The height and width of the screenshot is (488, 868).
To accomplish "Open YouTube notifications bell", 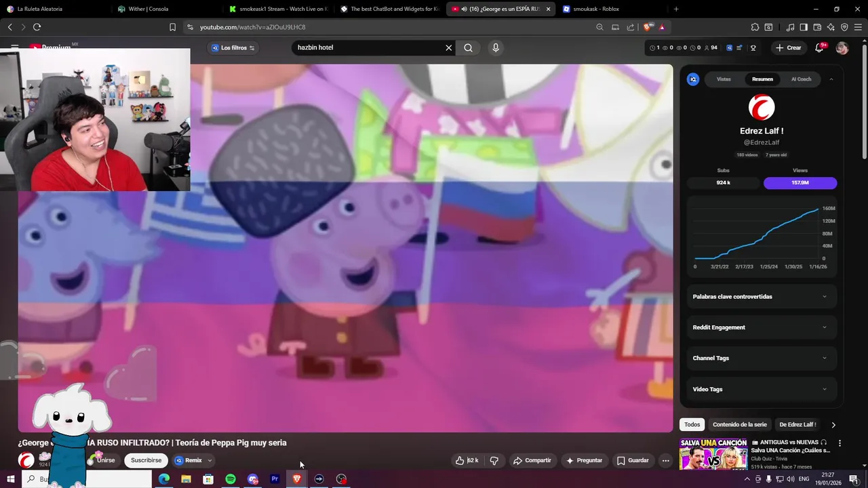I will click(819, 47).
